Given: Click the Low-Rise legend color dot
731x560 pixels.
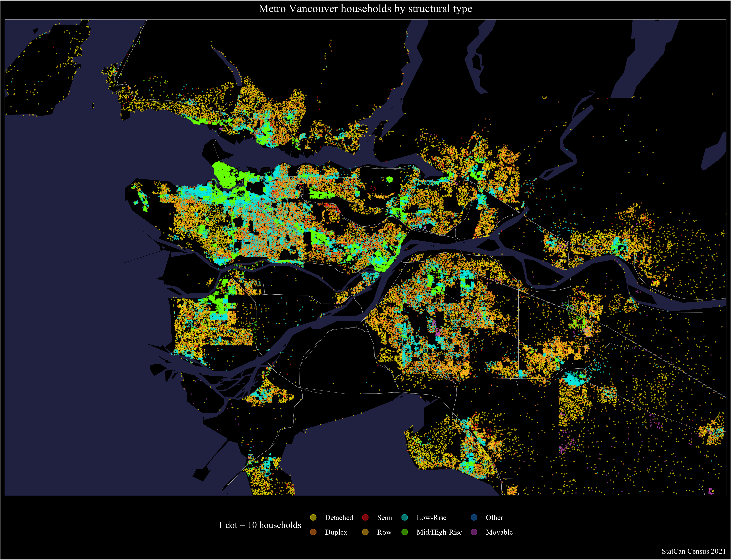Looking at the screenshot, I should [x=405, y=517].
